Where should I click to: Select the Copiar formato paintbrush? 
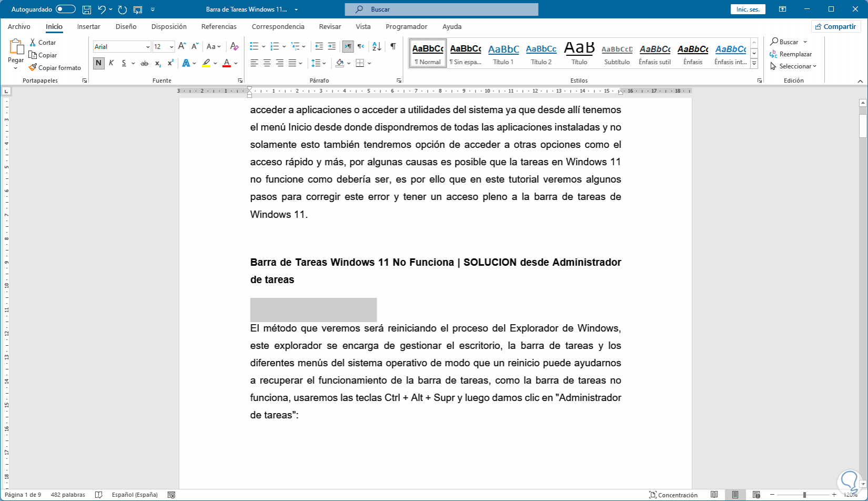click(55, 67)
